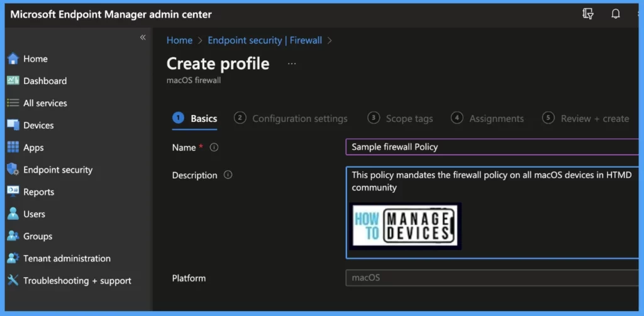644x316 pixels.
Task: Click the info icon beside Description
Action: pyautogui.click(x=228, y=175)
